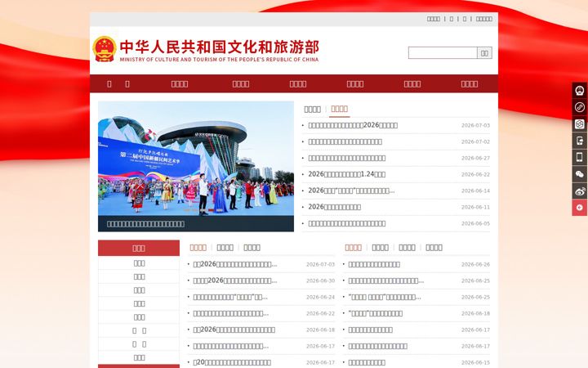Open the chain-link icon in right sidebar

579,107
